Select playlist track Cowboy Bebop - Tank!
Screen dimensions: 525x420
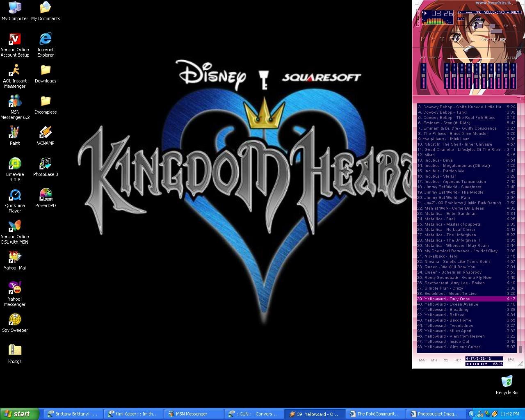[466, 112]
